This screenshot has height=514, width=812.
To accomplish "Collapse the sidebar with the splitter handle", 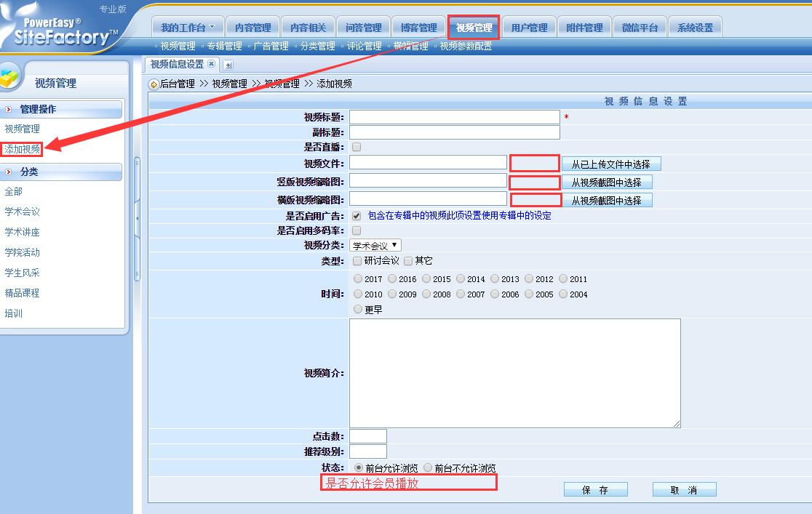I will click(136, 218).
